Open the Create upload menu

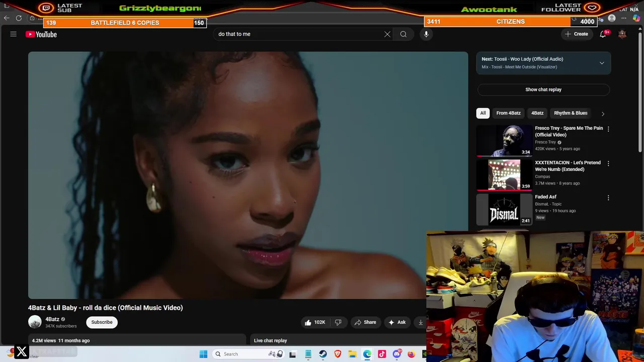pos(577,34)
